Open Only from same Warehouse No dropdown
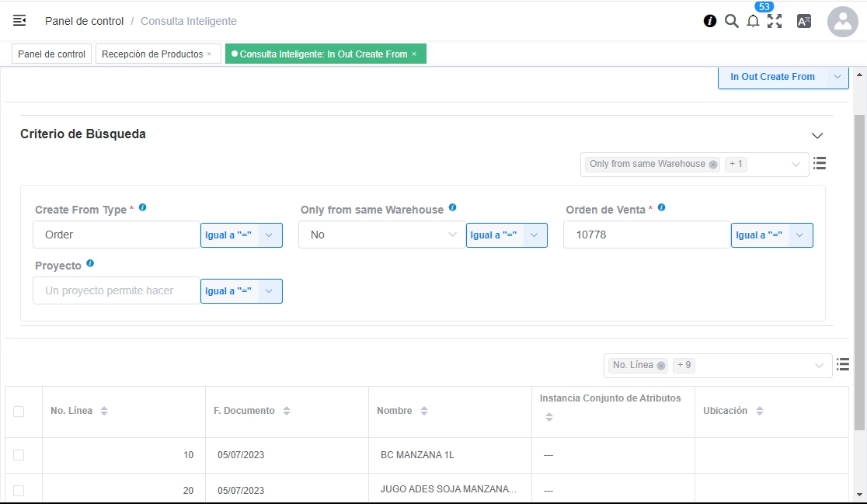The image size is (867, 504). pos(381,235)
